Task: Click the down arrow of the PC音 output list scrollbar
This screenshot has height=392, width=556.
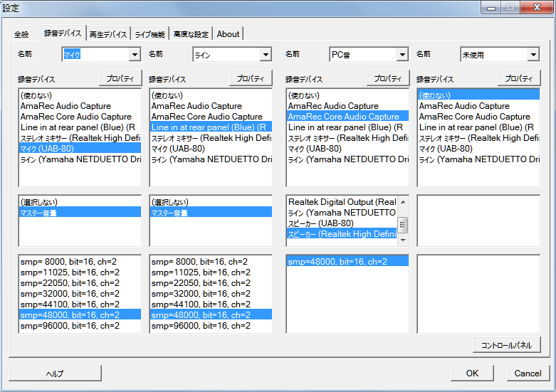Action: click(403, 240)
